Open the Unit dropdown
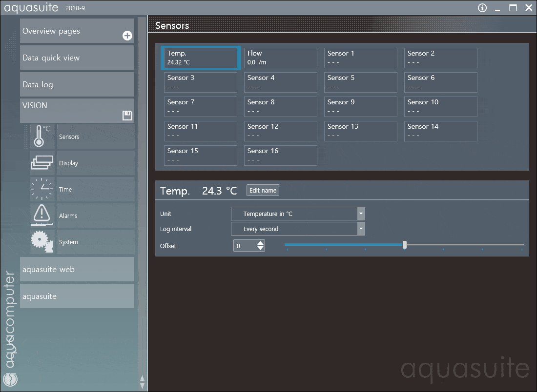This screenshot has width=537, height=392. pyautogui.click(x=297, y=214)
